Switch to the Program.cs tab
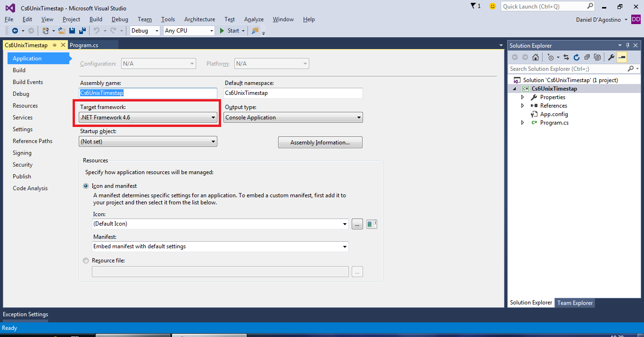The width and height of the screenshot is (644, 337). [x=84, y=45]
